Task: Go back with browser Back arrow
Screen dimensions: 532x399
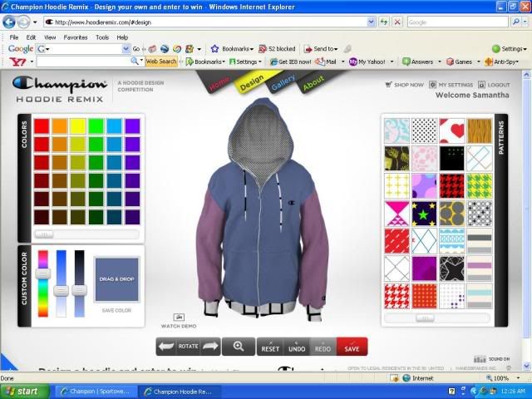Action: [x=9, y=22]
